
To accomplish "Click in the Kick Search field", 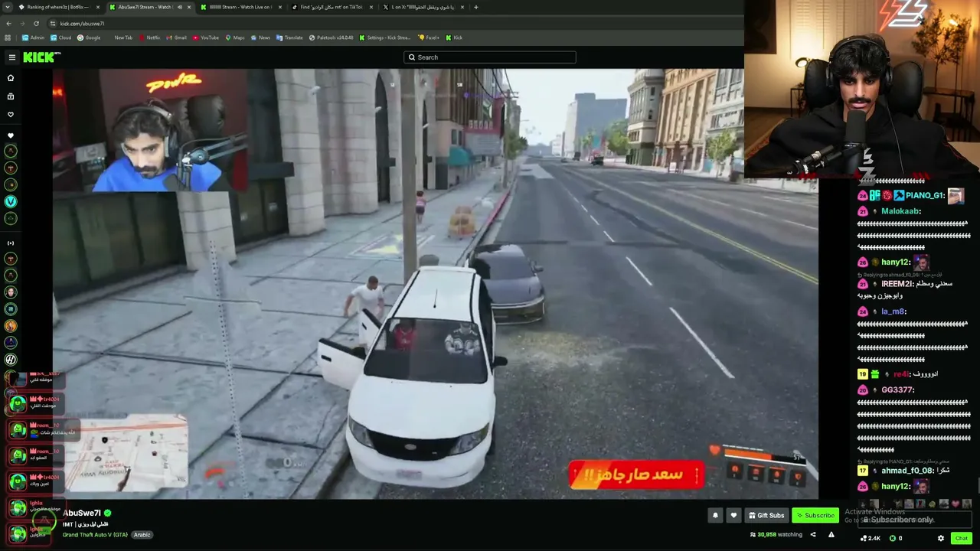I will coord(490,57).
